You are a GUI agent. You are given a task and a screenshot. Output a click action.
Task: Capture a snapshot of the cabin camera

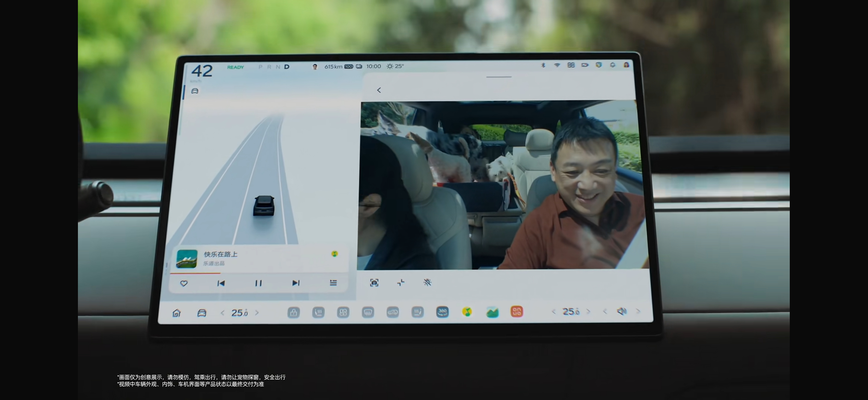point(374,282)
